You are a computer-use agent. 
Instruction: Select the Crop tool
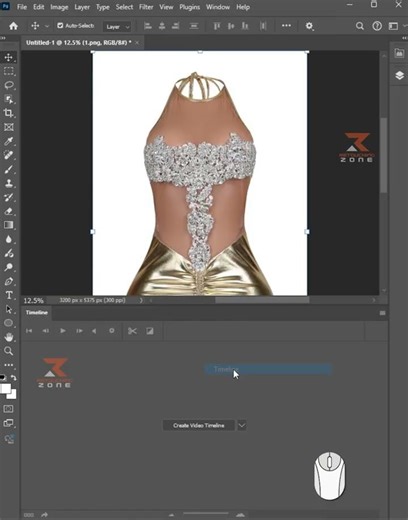(x=9, y=113)
